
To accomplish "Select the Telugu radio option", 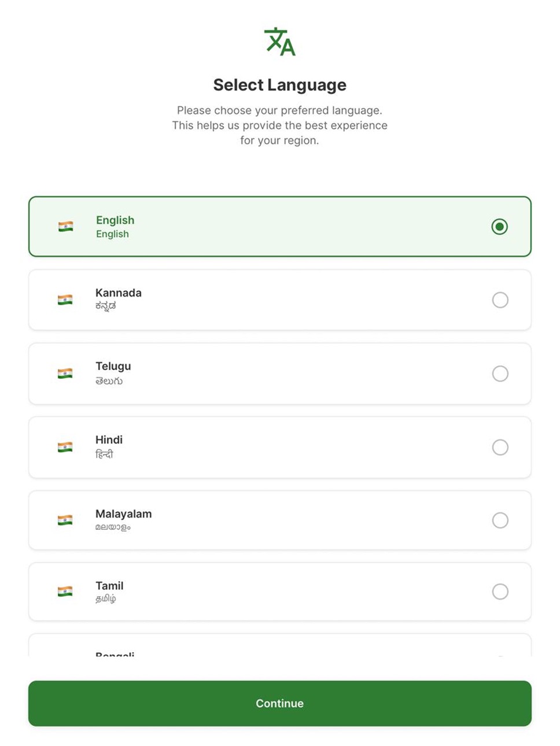I will (500, 374).
